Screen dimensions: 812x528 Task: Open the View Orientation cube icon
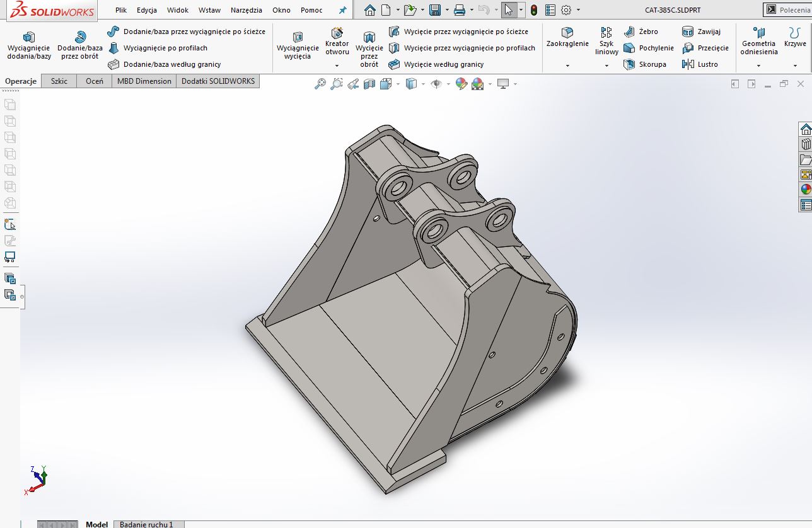pos(385,84)
